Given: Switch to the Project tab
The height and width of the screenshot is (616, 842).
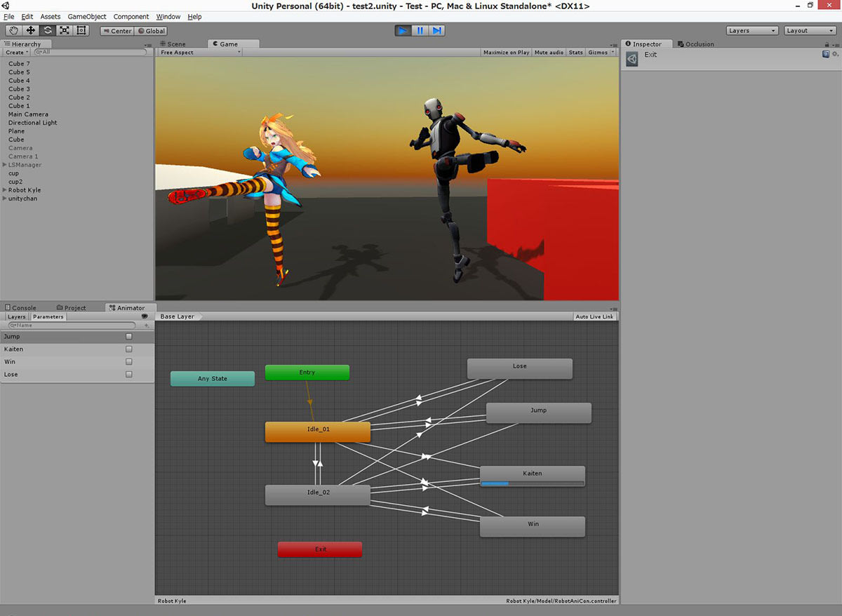Looking at the screenshot, I should point(71,308).
